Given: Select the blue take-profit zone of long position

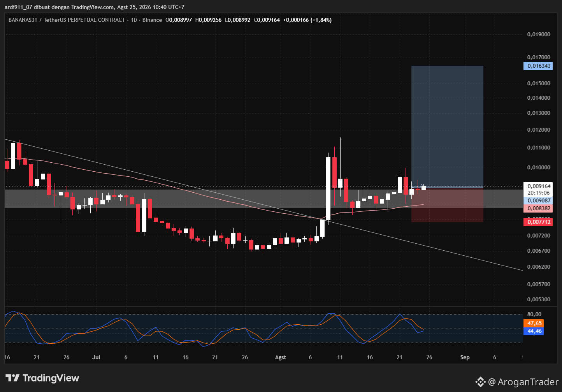Looking at the screenshot, I should pos(447,127).
